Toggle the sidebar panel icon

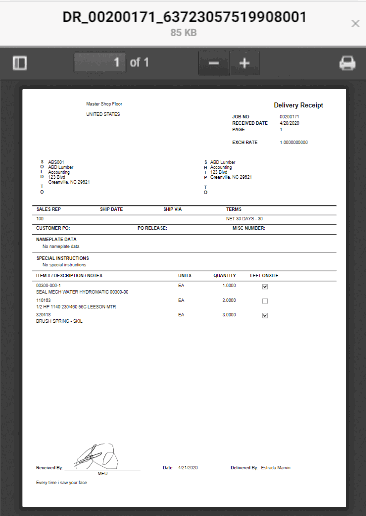(20, 63)
